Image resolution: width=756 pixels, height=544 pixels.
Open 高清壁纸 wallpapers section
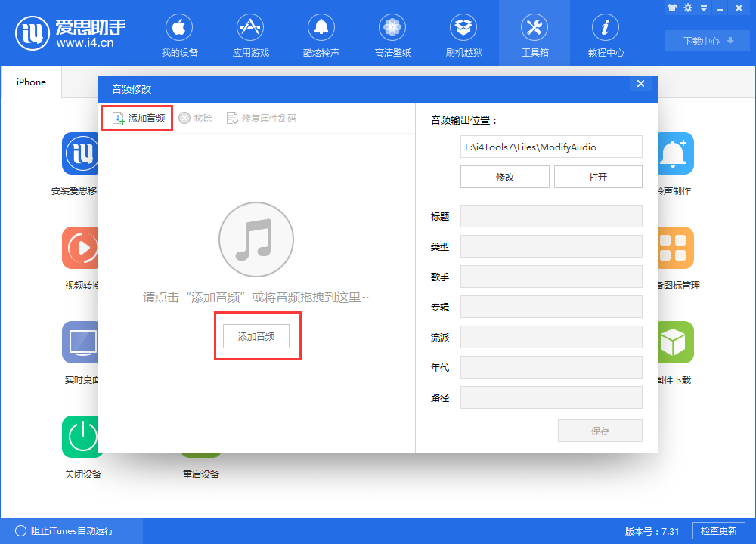tap(392, 34)
